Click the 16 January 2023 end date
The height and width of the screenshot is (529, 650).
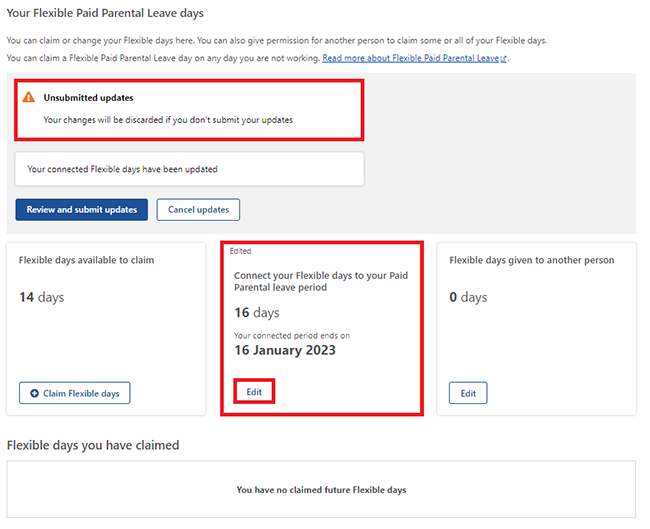(285, 350)
